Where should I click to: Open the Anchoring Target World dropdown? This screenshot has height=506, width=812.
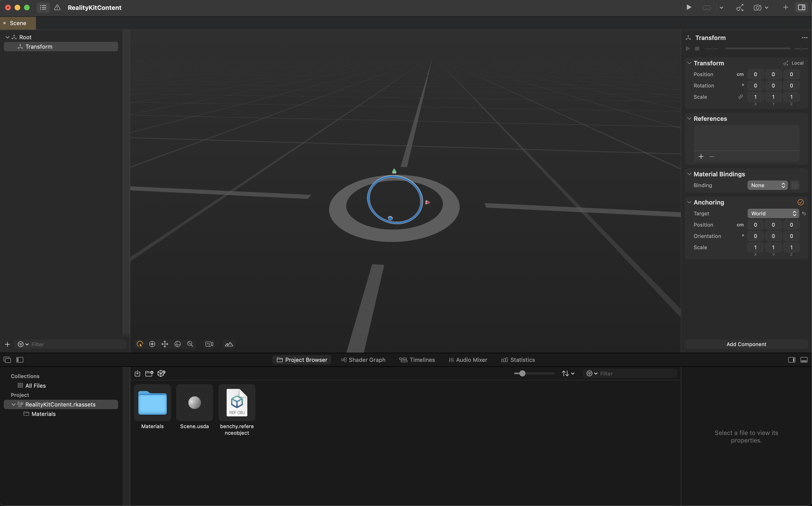pyautogui.click(x=773, y=213)
